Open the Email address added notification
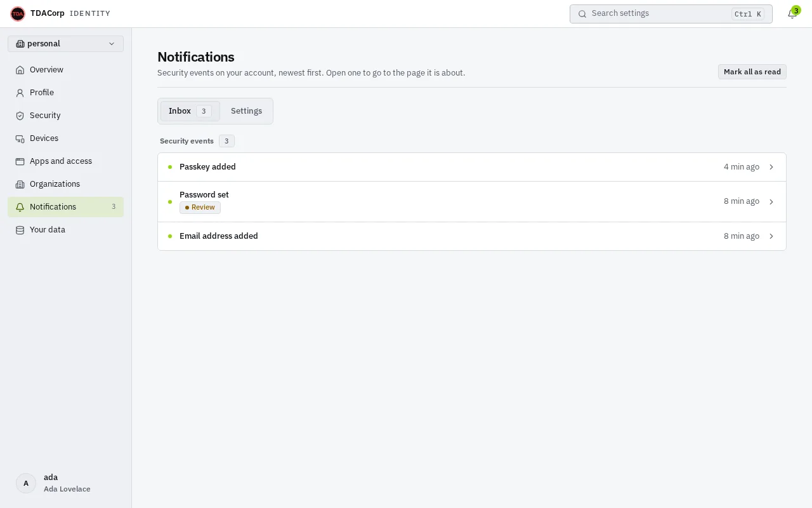Screen dimensions: 812x508 pyautogui.click(x=471, y=236)
